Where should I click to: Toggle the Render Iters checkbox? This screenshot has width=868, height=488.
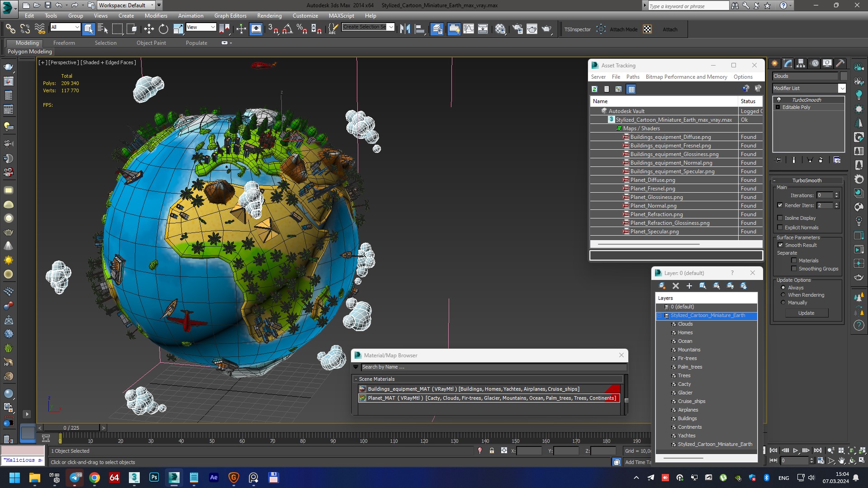[780, 205]
